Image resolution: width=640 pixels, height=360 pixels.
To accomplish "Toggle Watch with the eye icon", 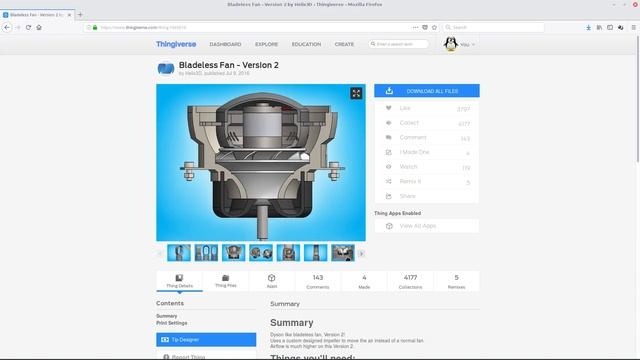I will [389, 167].
